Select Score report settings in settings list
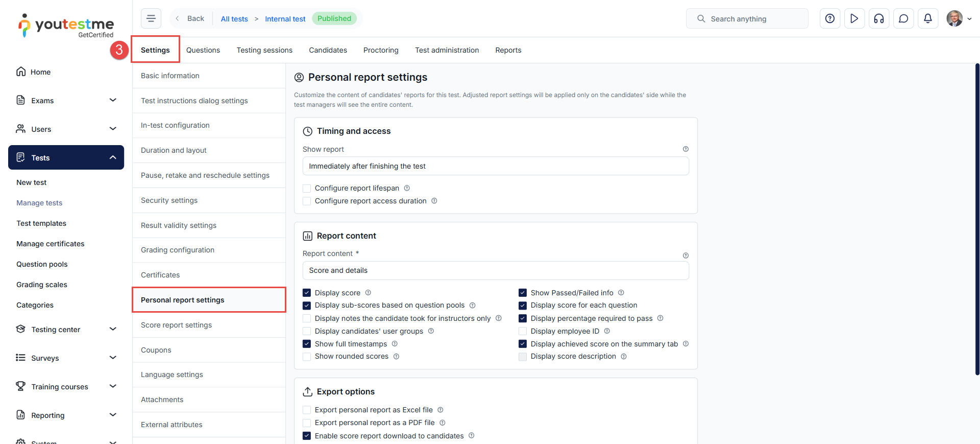The height and width of the screenshot is (444, 980). coord(209,325)
